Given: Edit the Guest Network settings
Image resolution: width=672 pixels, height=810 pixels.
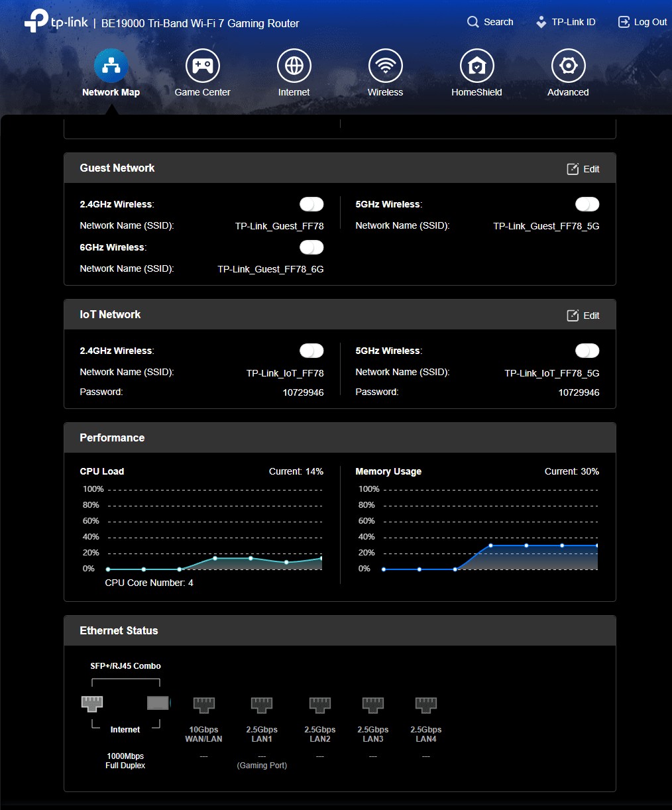Looking at the screenshot, I should click(x=583, y=169).
